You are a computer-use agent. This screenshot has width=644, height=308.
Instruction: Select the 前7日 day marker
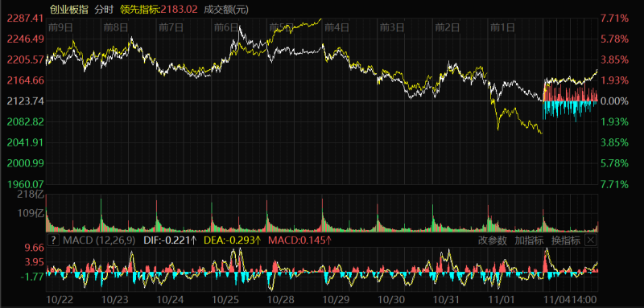tap(171, 27)
